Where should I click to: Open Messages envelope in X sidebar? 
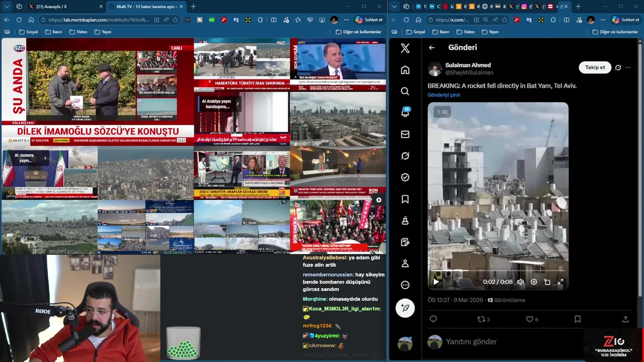point(405,134)
